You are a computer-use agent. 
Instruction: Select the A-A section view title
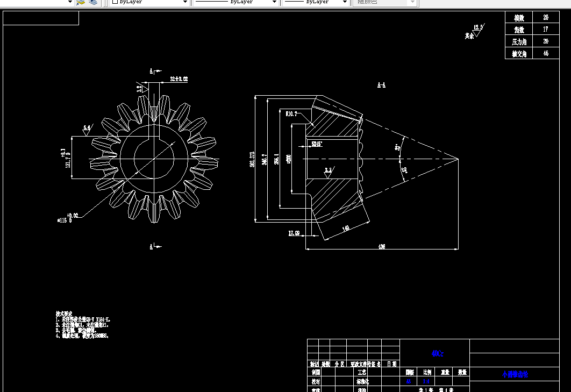click(x=381, y=85)
